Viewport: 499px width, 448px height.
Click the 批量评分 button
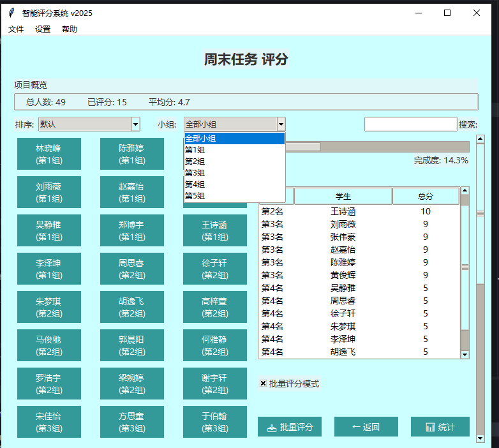pyautogui.click(x=290, y=427)
